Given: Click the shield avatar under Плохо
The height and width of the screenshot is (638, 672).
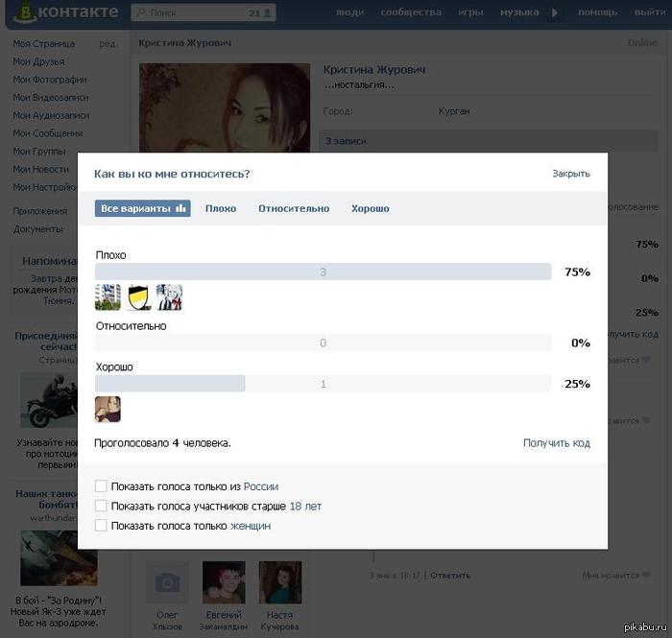Looking at the screenshot, I should click(x=138, y=297).
